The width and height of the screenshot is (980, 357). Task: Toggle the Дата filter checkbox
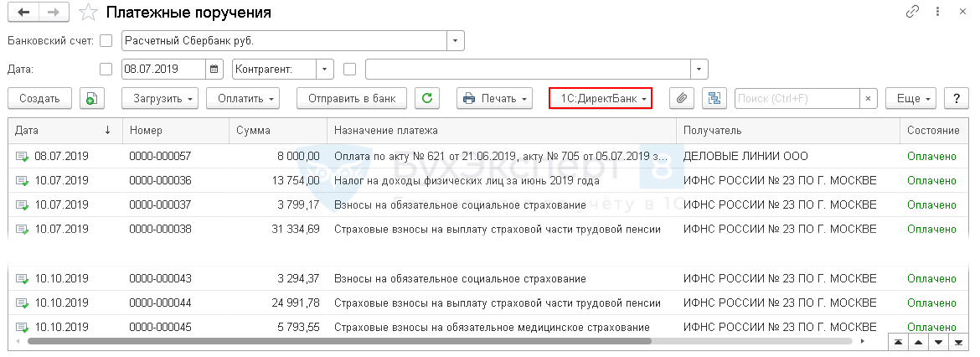click(106, 69)
